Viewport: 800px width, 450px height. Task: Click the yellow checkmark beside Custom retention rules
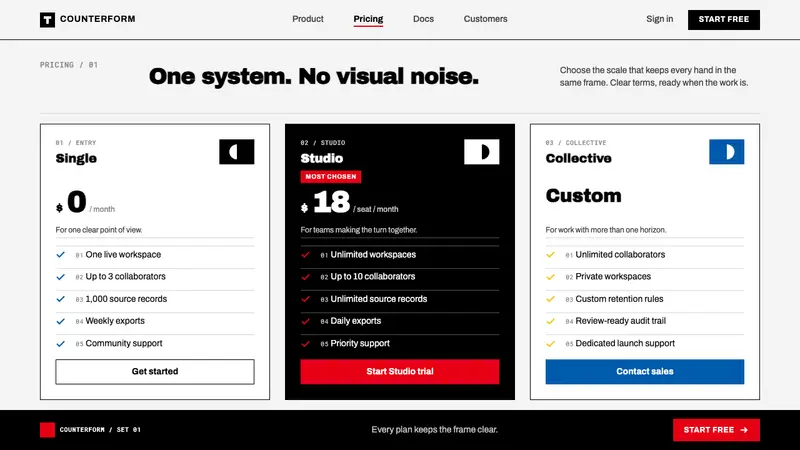[551, 299]
